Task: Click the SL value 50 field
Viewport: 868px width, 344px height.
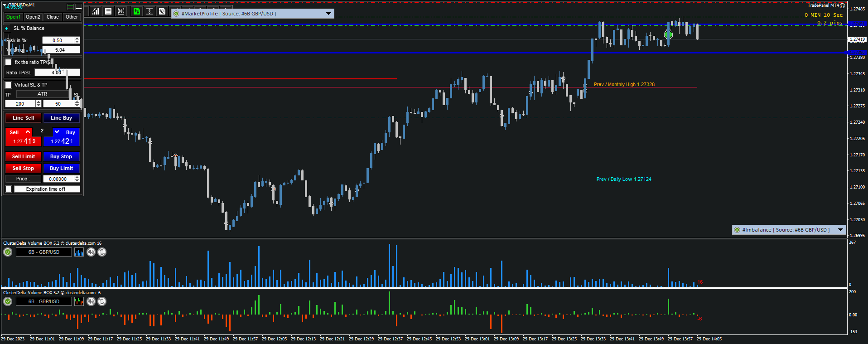Action: pos(58,104)
